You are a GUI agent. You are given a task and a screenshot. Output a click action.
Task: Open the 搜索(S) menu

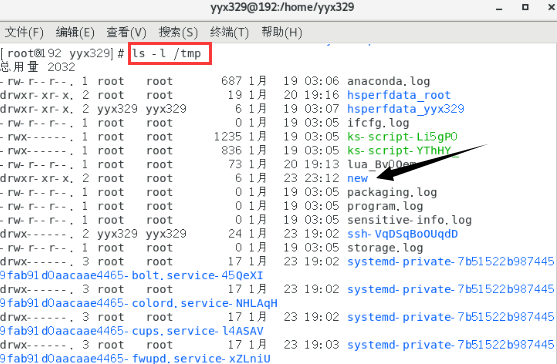click(x=178, y=32)
